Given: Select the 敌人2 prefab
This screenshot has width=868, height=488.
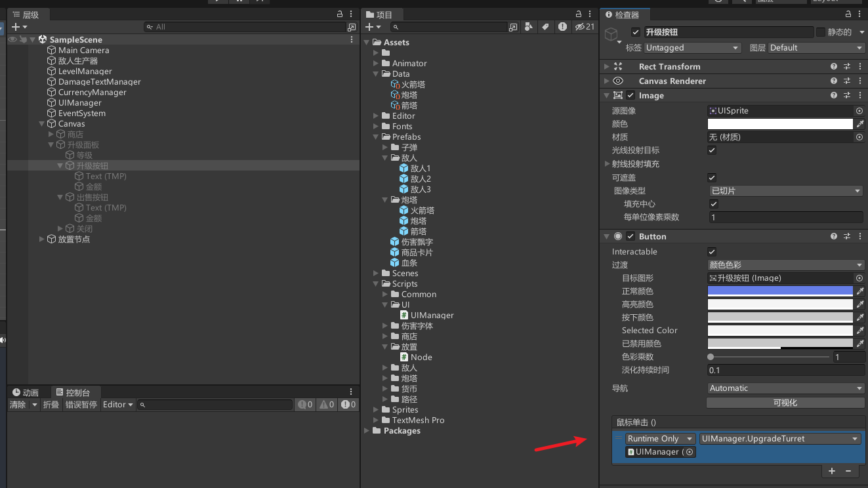Looking at the screenshot, I should [415, 178].
